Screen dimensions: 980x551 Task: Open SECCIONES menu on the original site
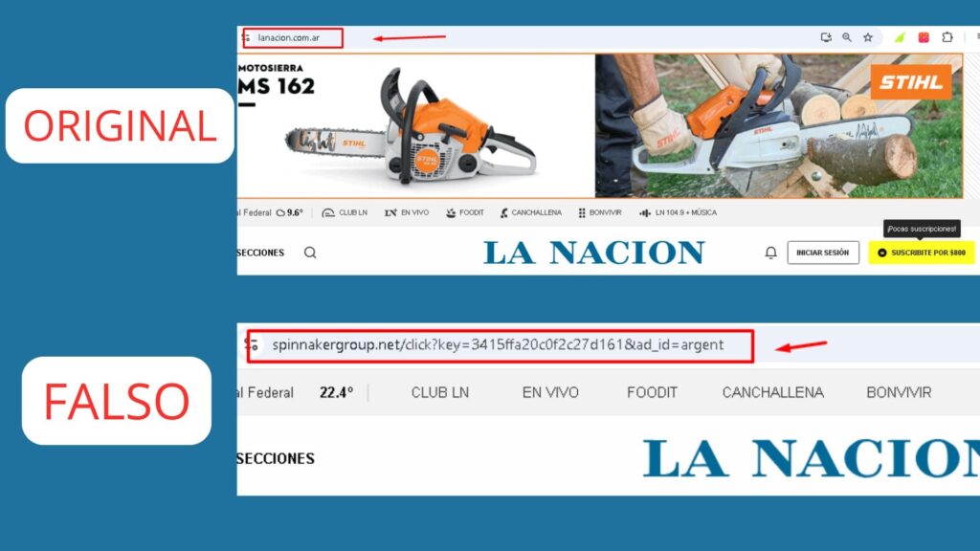(260, 253)
